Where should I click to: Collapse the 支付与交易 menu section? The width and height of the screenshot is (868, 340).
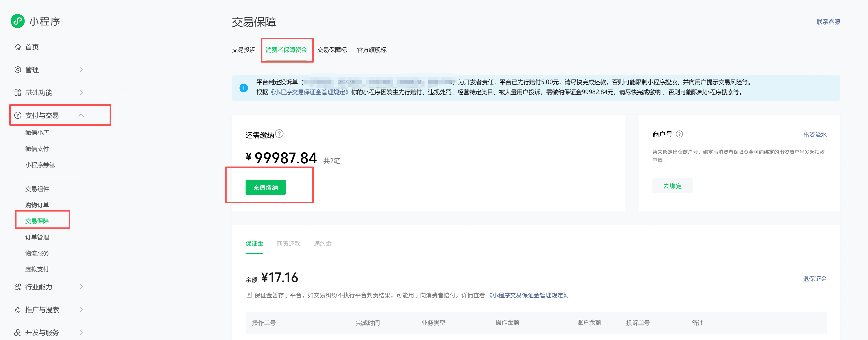pyautogui.click(x=81, y=115)
